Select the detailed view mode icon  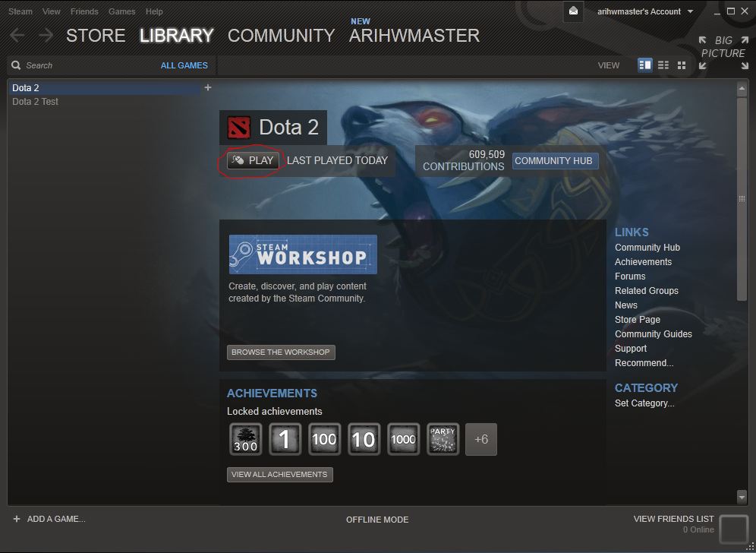644,65
